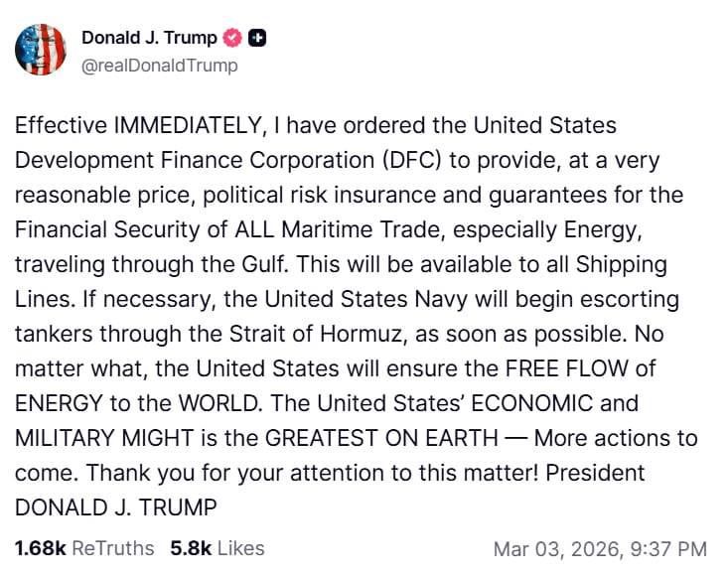The image size is (728, 576).
Task: Open the @realDonaldTrump handle link
Action: click(159, 66)
